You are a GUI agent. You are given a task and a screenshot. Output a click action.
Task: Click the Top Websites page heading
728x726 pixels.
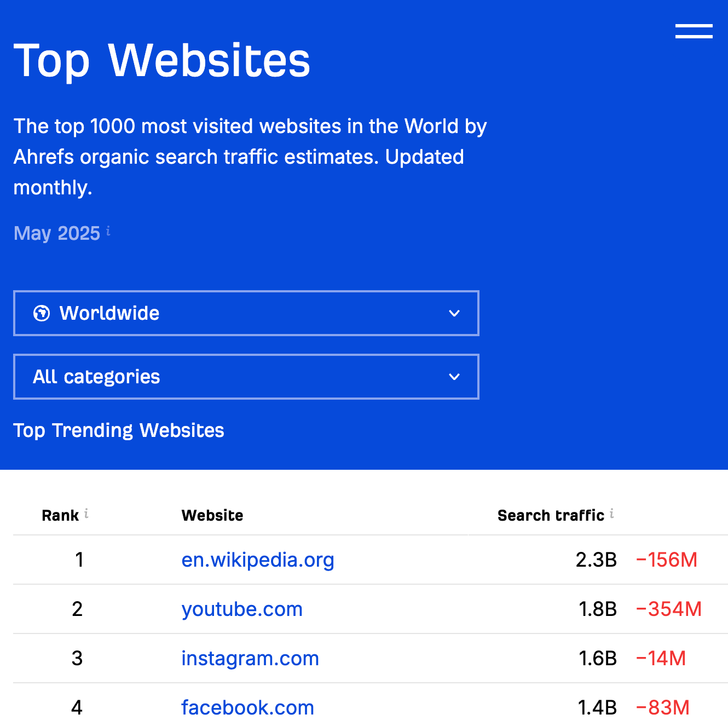tap(161, 60)
